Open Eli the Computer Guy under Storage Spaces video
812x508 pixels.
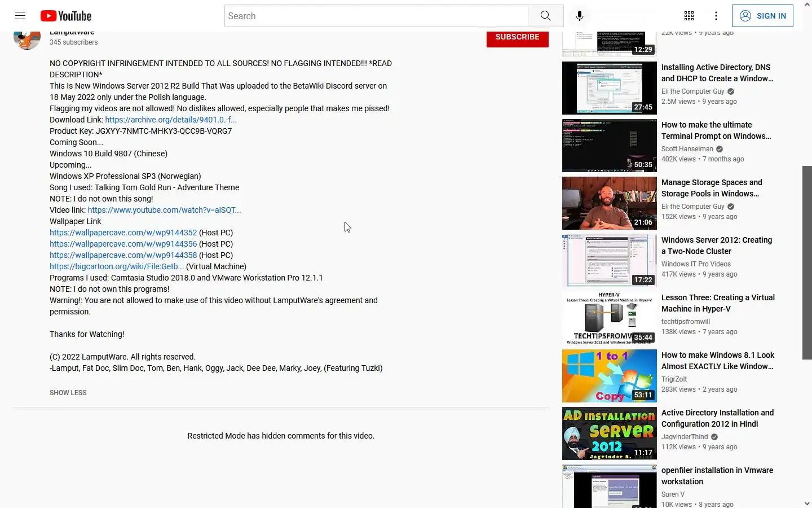[693, 207]
